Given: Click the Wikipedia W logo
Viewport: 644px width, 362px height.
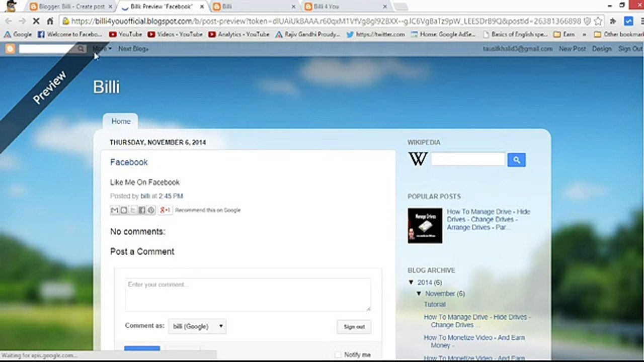Looking at the screenshot, I should point(418,159).
